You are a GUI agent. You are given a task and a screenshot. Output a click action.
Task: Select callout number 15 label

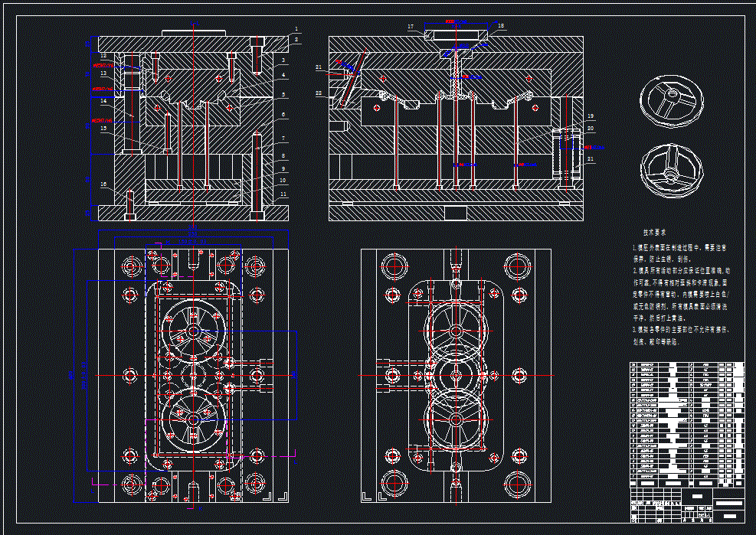[x=103, y=129]
